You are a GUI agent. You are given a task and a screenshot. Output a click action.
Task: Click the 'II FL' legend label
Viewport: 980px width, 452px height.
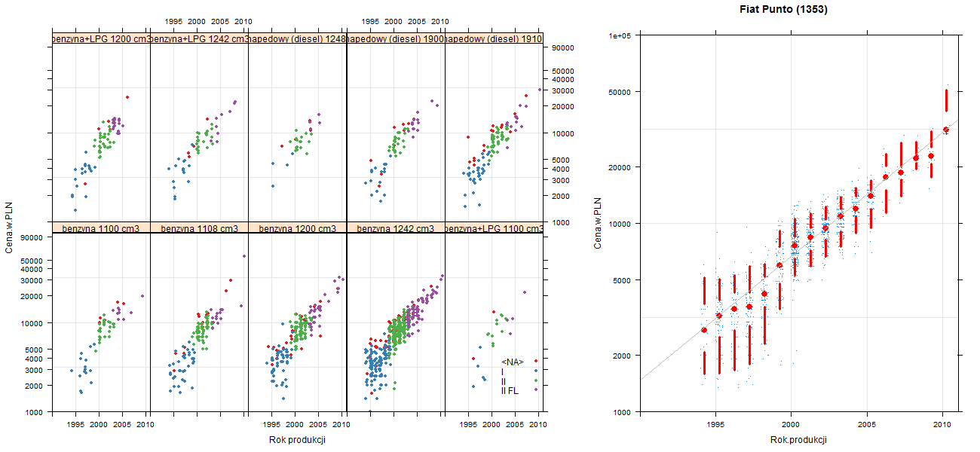tap(510, 391)
